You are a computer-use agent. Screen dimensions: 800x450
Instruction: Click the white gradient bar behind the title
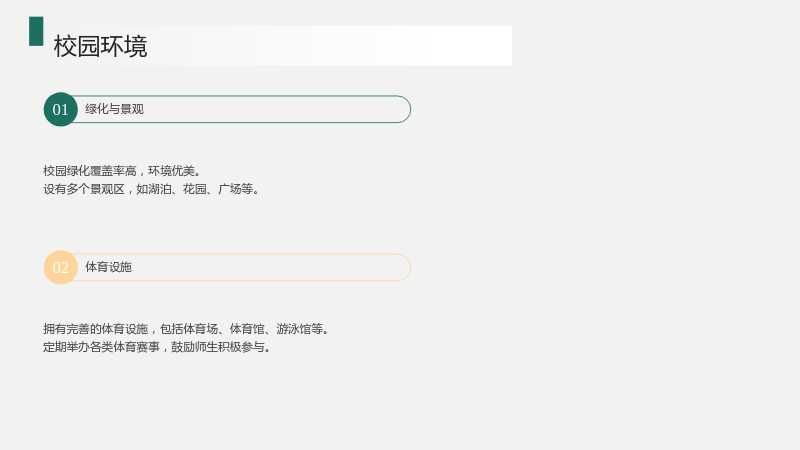coord(306,46)
